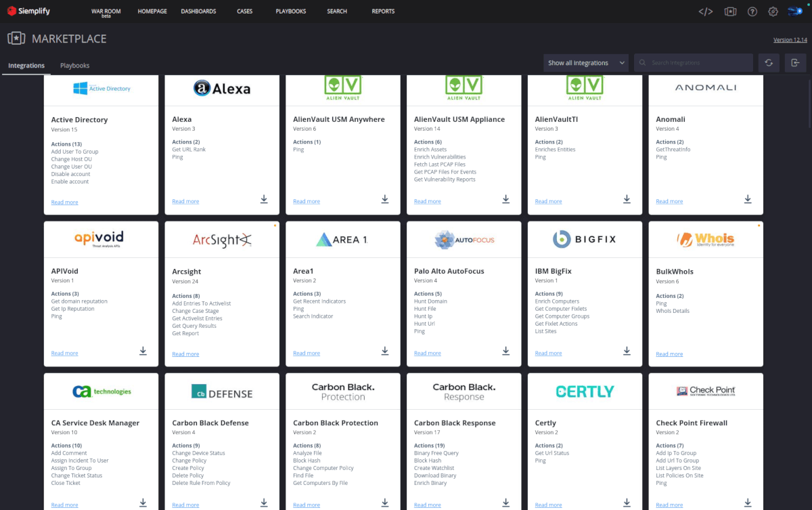Click the Fetch Last PCAP Files action
Screen dimensions: 812x510
point(440,165)
